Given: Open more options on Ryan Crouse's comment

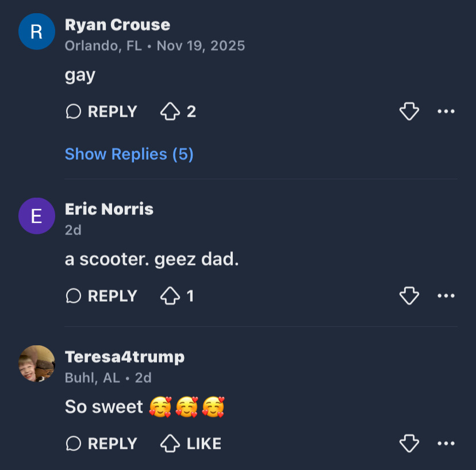Looking at the screenshot, I should [x=446, y=111].
